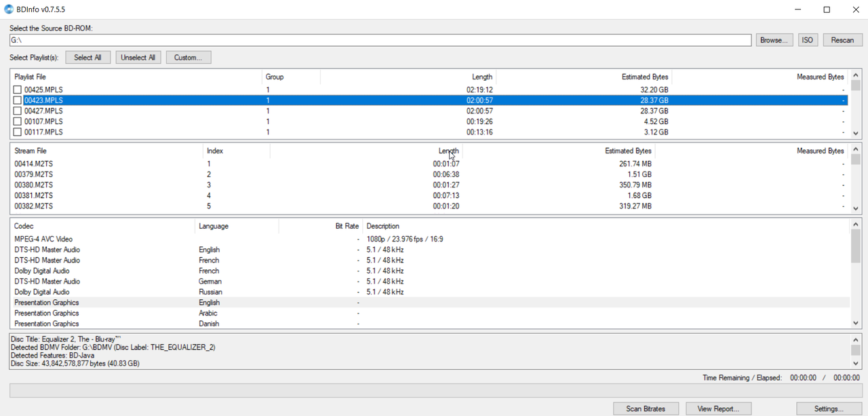Click the Description column header
Image resolution: width=868 pixels, height=416 pixels.
pos(606,226)
